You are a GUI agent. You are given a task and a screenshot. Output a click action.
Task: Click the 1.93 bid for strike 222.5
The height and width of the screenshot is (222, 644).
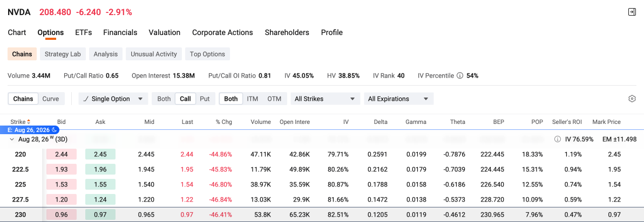tap(62, 169)
